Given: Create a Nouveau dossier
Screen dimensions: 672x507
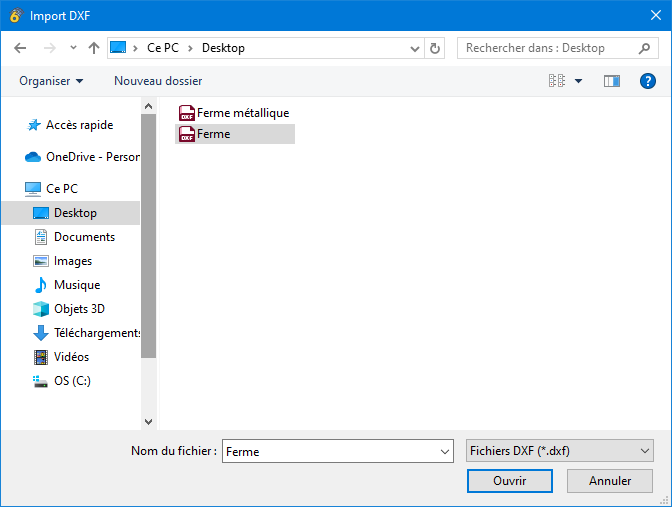Looking at the screenshot, I should click(158, 81).
